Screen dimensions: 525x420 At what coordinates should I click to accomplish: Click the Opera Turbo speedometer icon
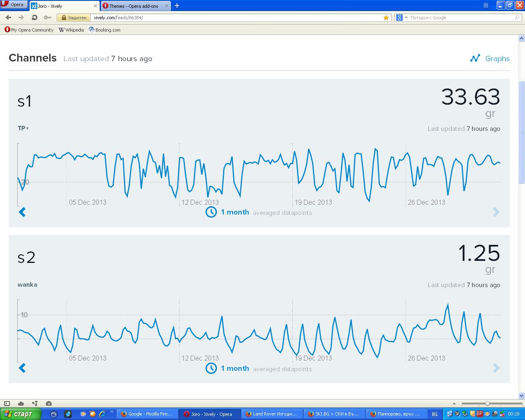[49, 404]
